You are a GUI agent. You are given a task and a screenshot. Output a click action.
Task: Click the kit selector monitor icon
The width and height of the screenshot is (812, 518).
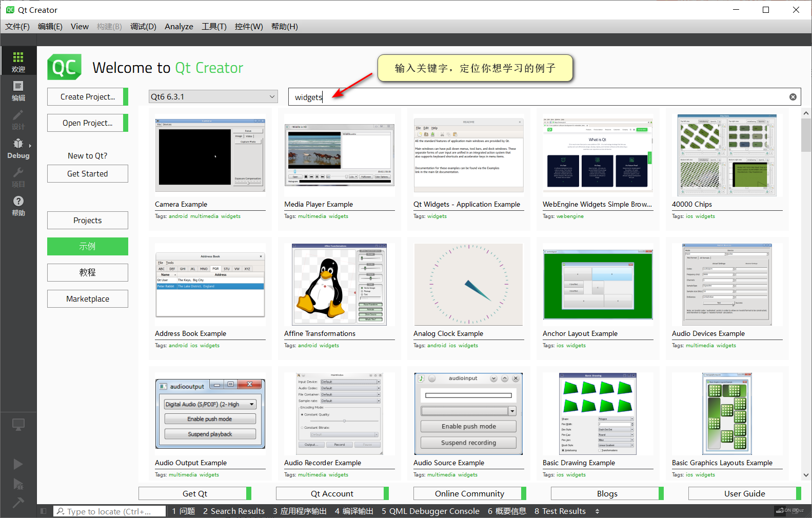(18, 425)
